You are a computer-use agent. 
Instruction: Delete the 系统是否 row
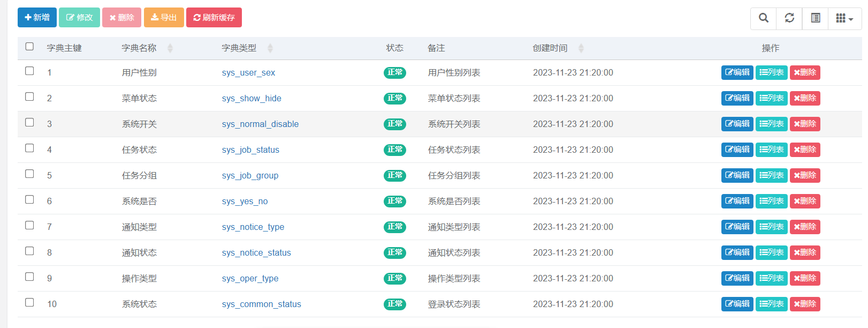coord(805,201)
